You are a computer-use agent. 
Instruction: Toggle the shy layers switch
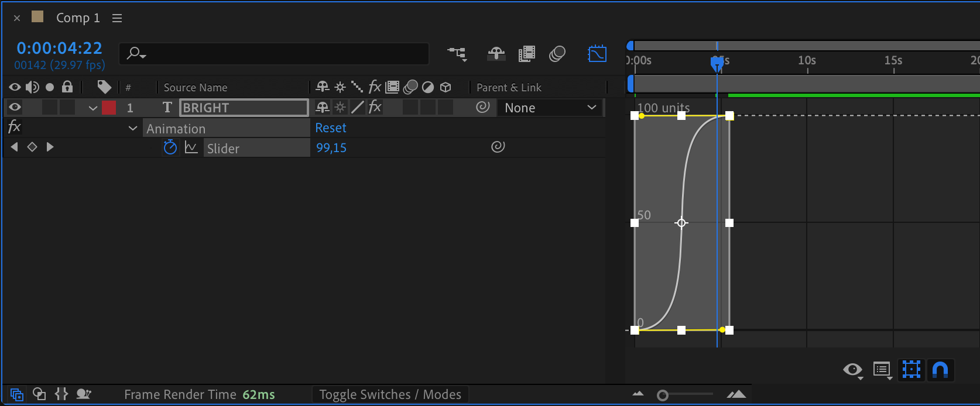[x=496, y=54]
